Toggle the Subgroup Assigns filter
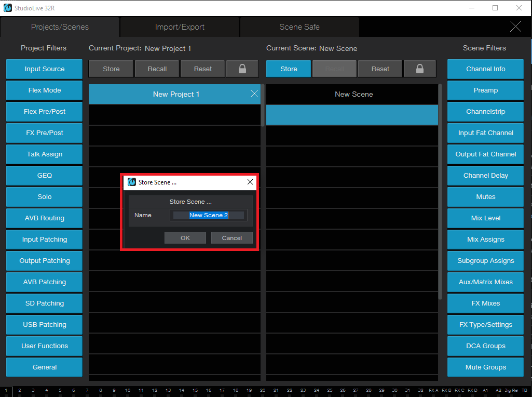The height and width of the screenshot is (397, 532). pos(485,261)
